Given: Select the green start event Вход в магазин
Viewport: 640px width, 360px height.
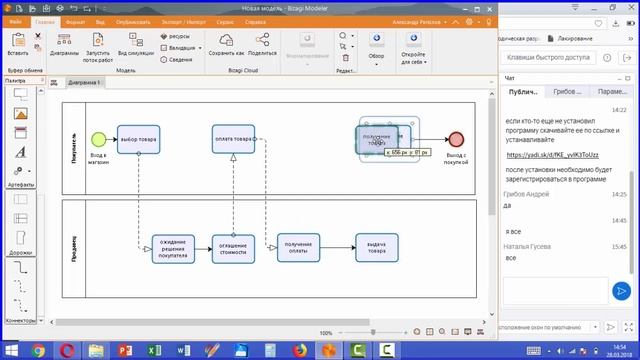Looking at the screenshot, I should coord(98,140).
